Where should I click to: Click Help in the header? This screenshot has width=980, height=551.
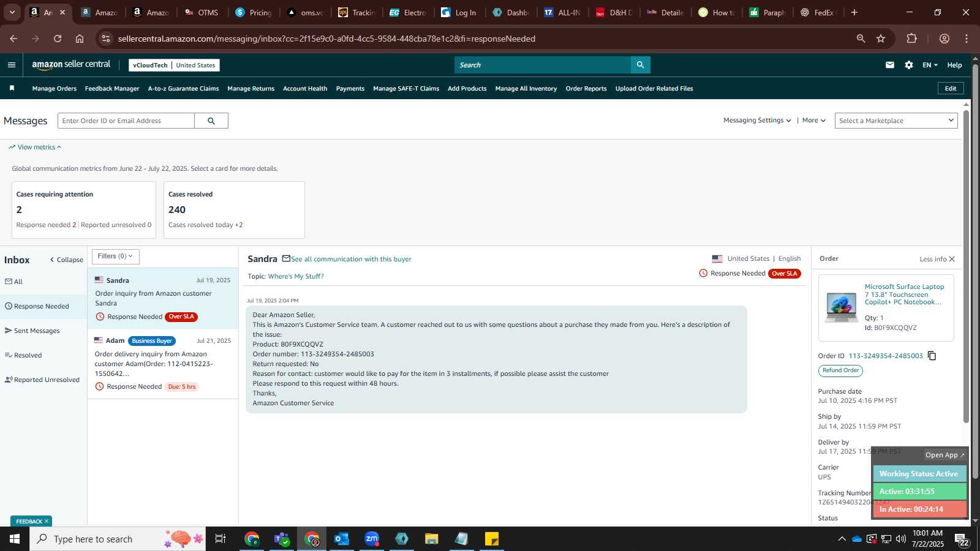pyautogui.click(x=954, y=65)
